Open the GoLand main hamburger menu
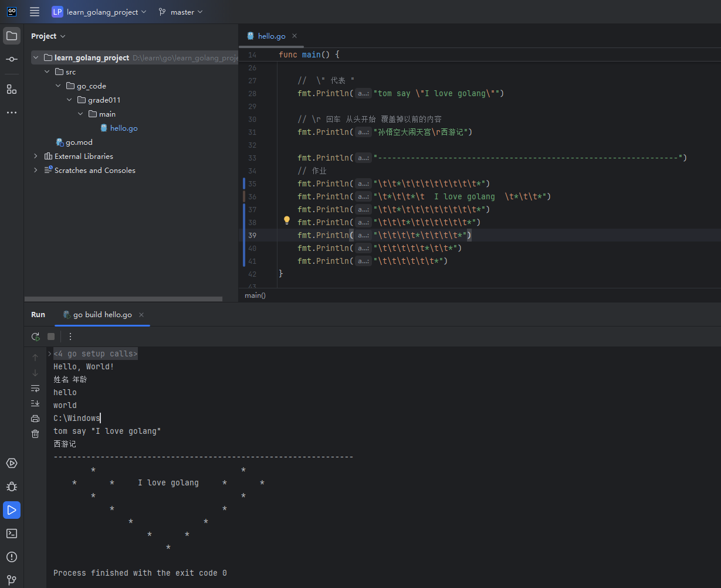 [x=35, y=12]
